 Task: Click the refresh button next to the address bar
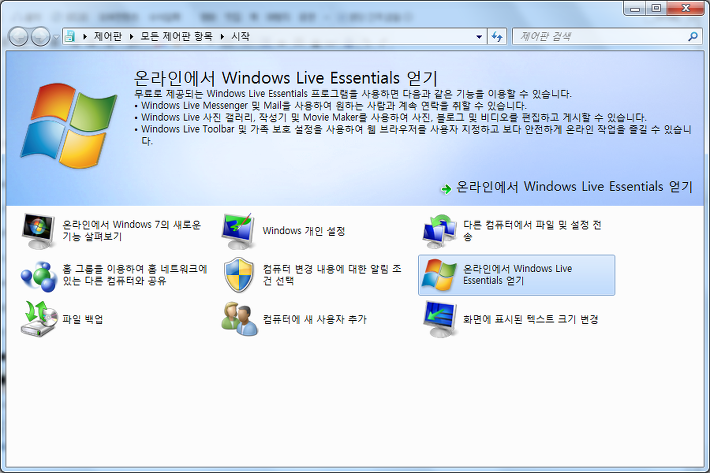click(497, 36)
